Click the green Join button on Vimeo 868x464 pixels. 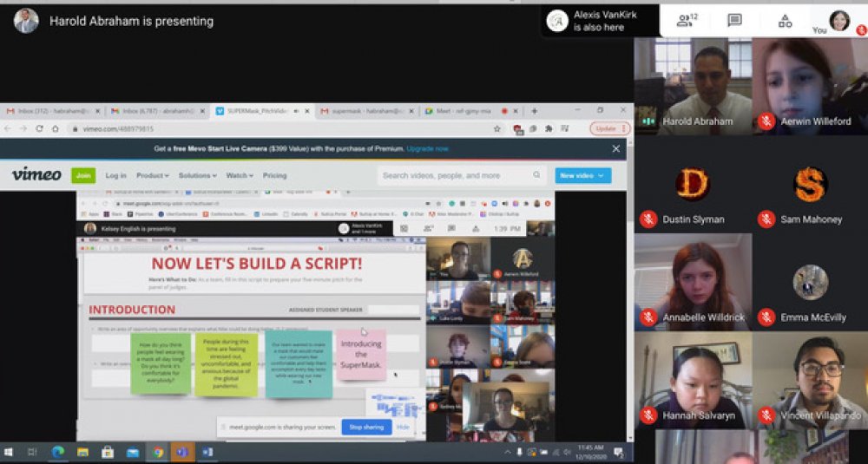pyautogui.click(x=83, y=175)
